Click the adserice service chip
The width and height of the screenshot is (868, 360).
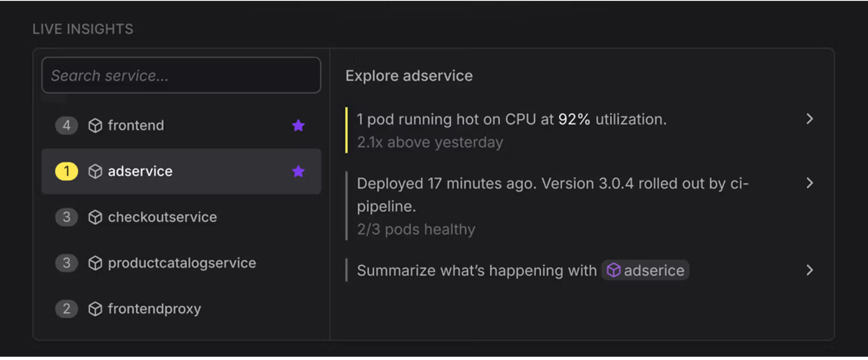pos(645,270)
